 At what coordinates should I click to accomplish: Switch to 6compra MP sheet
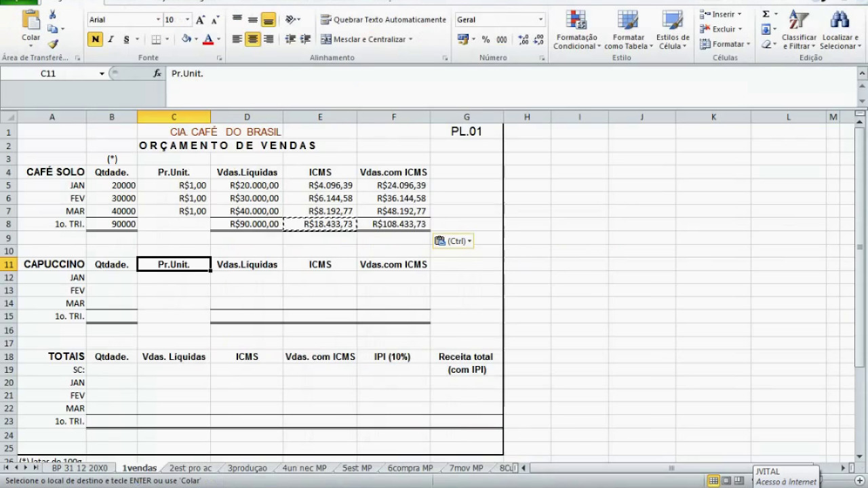pos(410,468)
